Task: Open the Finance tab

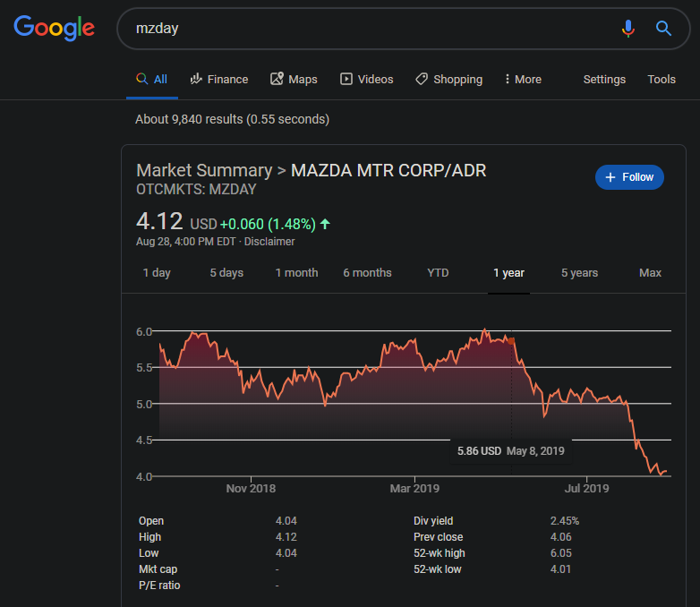Action: (219, 80)
